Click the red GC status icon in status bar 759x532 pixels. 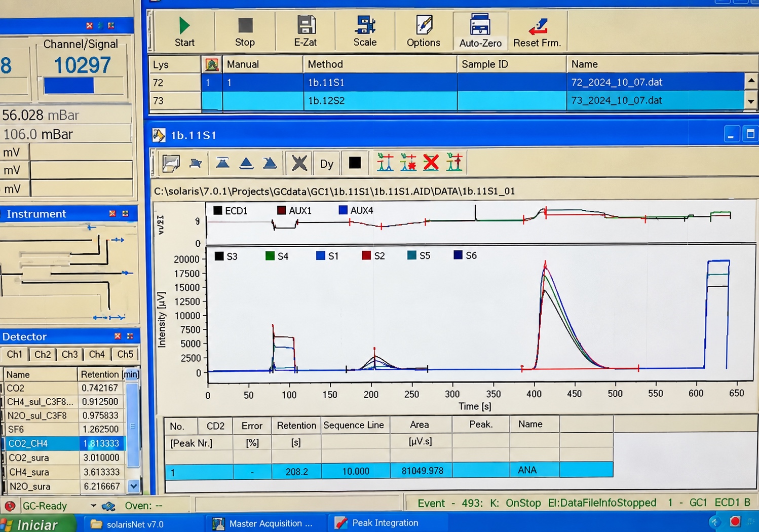click(x=10, y=506)
